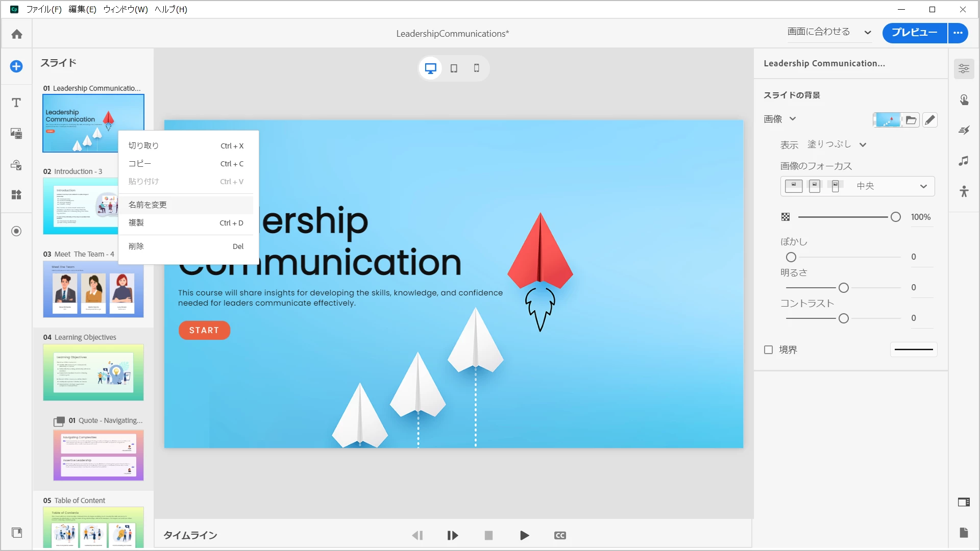Expand the 塗りつぶし display dropdown

pos(863,145)
